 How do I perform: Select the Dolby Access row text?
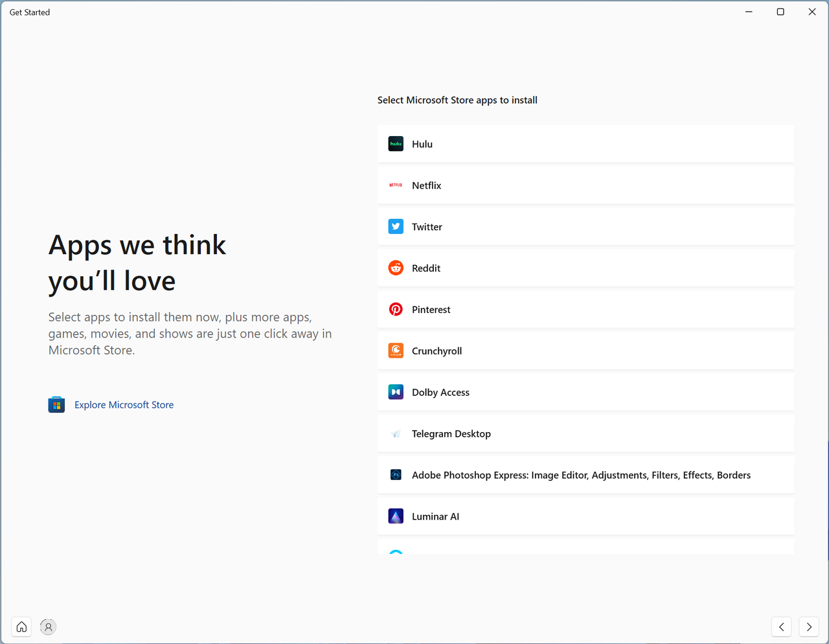pos(440,393)
